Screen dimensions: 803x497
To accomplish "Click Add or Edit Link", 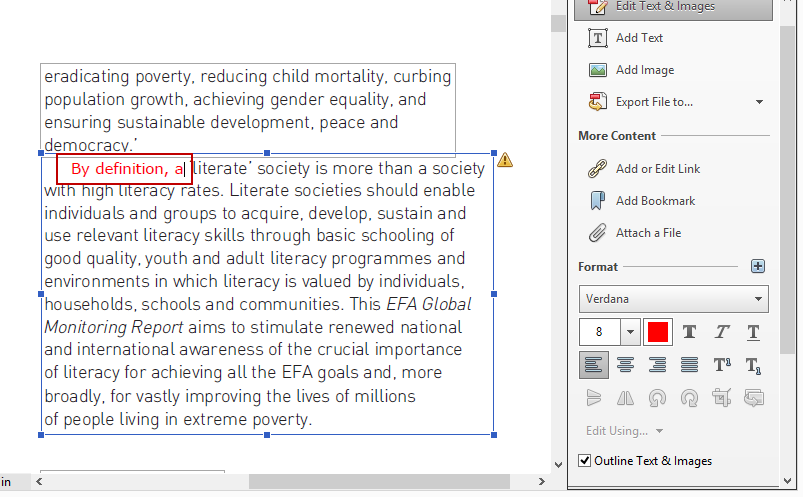I will pos(658,169).
